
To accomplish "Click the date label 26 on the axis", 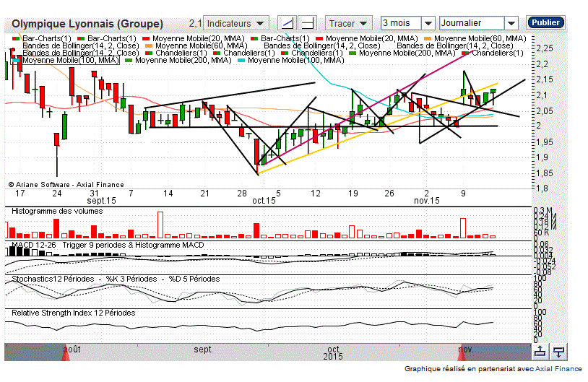I will pyautogui.click(x=389, y=194).
